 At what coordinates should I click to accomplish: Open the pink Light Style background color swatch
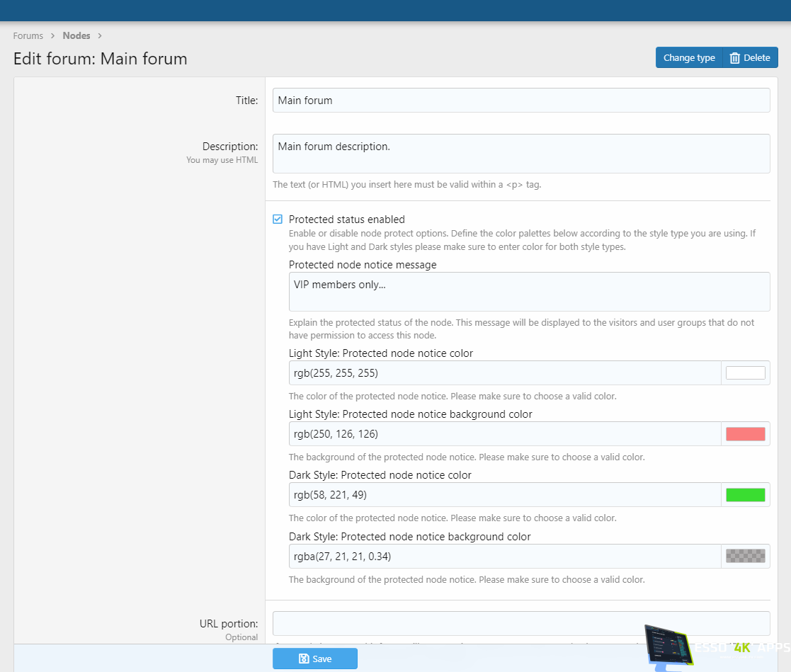click(745, 434)
